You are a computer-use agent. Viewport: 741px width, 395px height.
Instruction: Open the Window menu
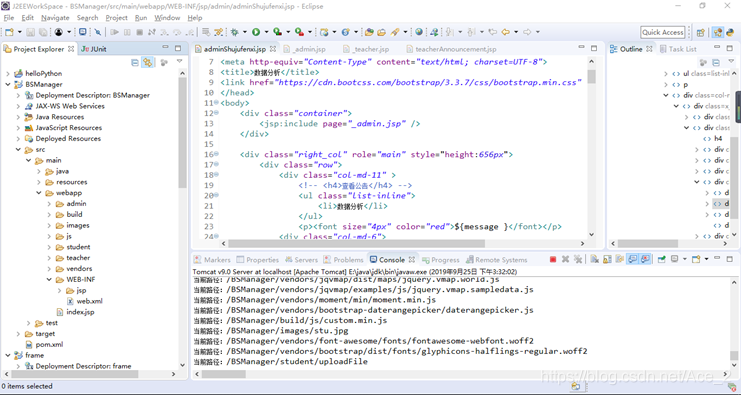coord(167,18)
